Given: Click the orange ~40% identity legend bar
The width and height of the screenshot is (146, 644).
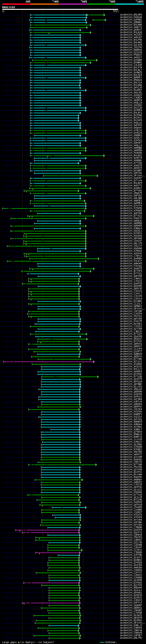Looking at the screenshot, I should click(45, 4).
